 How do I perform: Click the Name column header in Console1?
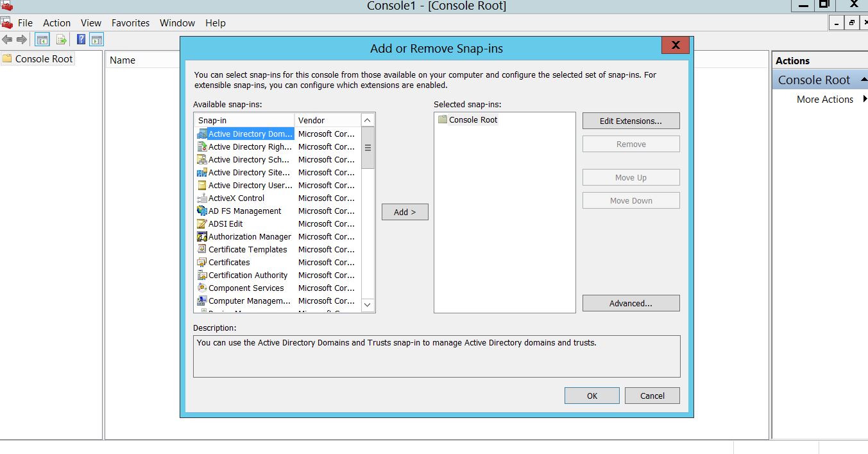pos(123,60)
